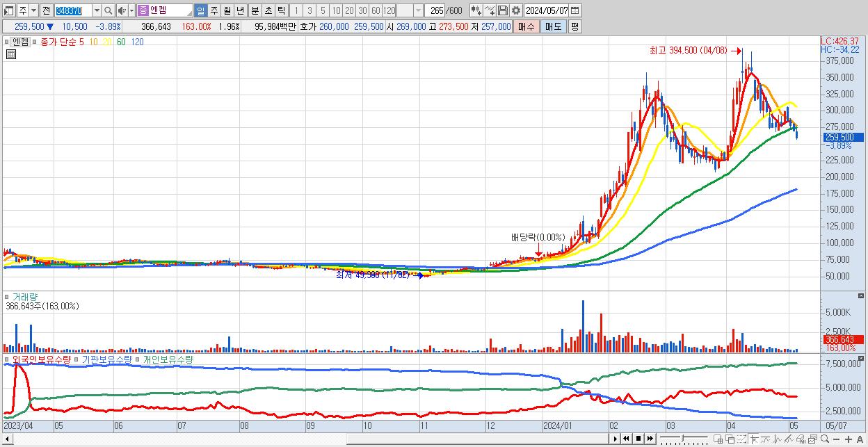Select interval 60 button in period toolbar
868x447 pixels.
coord(376,10)
